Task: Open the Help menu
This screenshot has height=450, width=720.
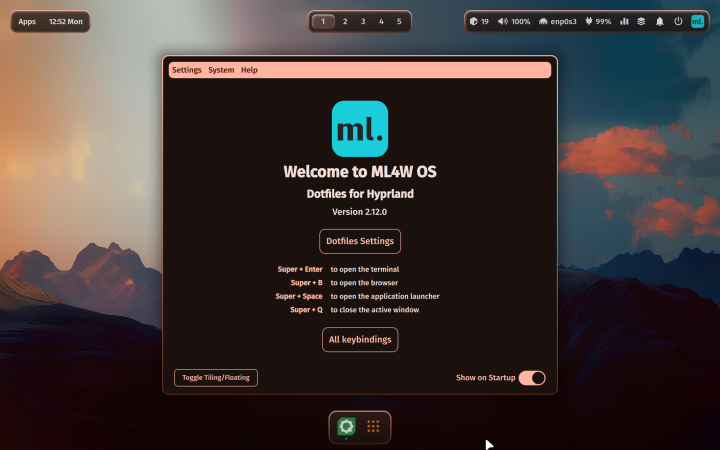Action: (x=249, y=70)
